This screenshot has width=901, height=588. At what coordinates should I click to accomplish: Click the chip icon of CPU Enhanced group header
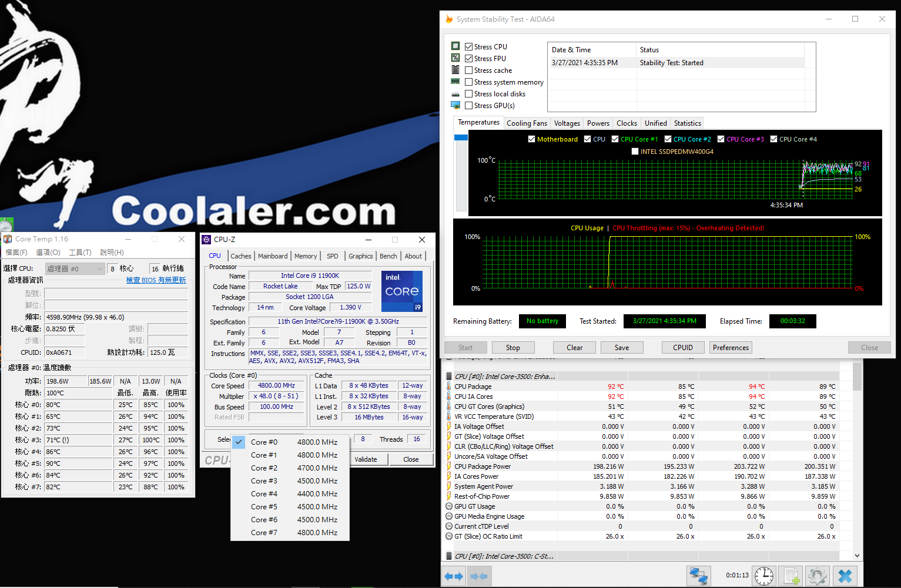(449, 377)
